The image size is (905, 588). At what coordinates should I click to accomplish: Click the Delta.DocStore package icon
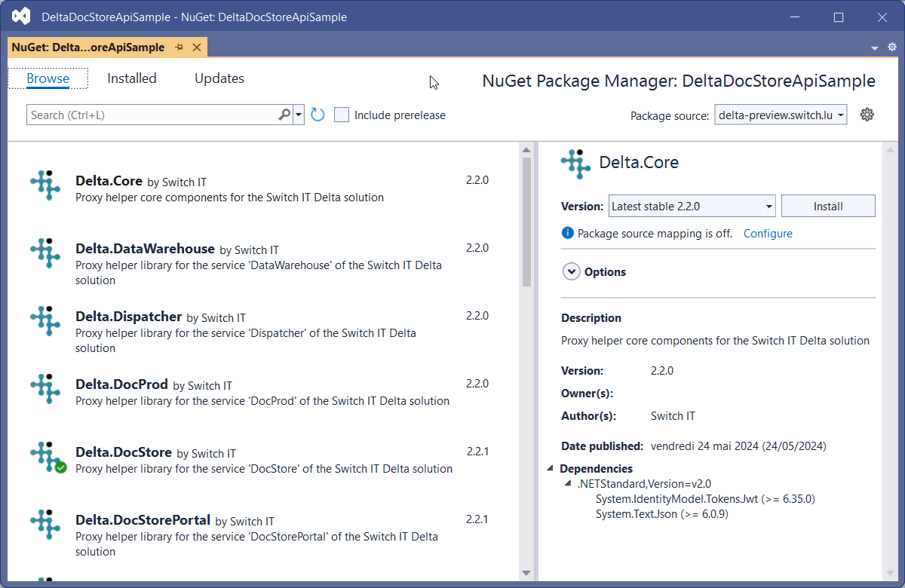coord(46,456)
